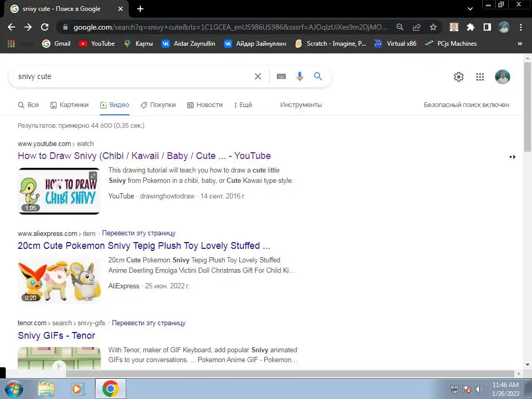Show more bookmarks chevron

520,44
